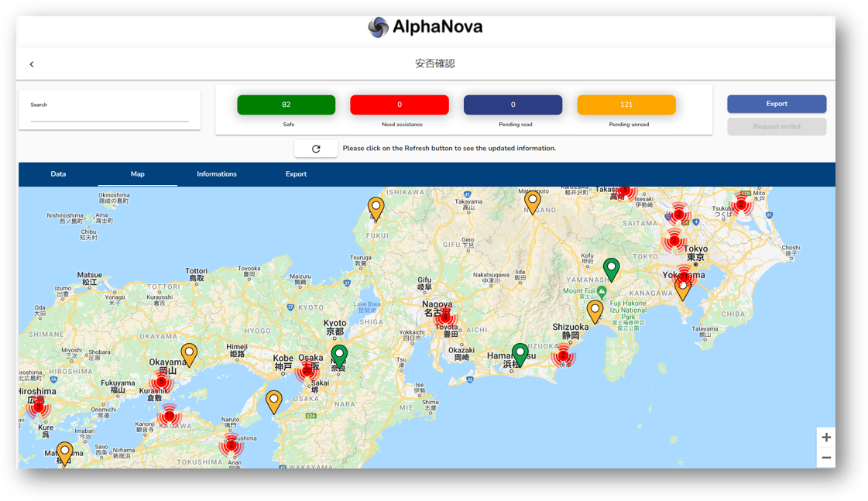The width and height of the screenshot is (868, 501).
Task: Select the orange pin near Fukui
Action: pos(376,209)
